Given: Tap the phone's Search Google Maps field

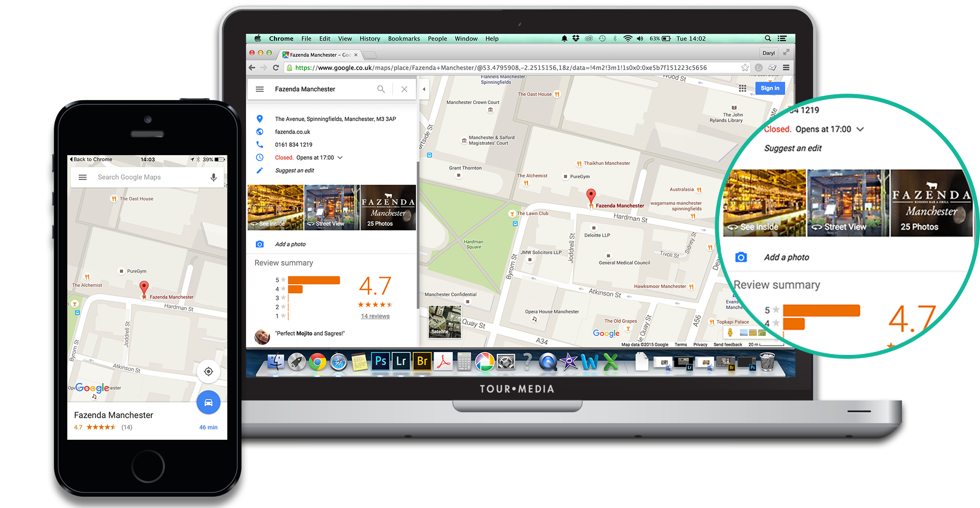Looking at the screenshot, I should click(147, 177).
